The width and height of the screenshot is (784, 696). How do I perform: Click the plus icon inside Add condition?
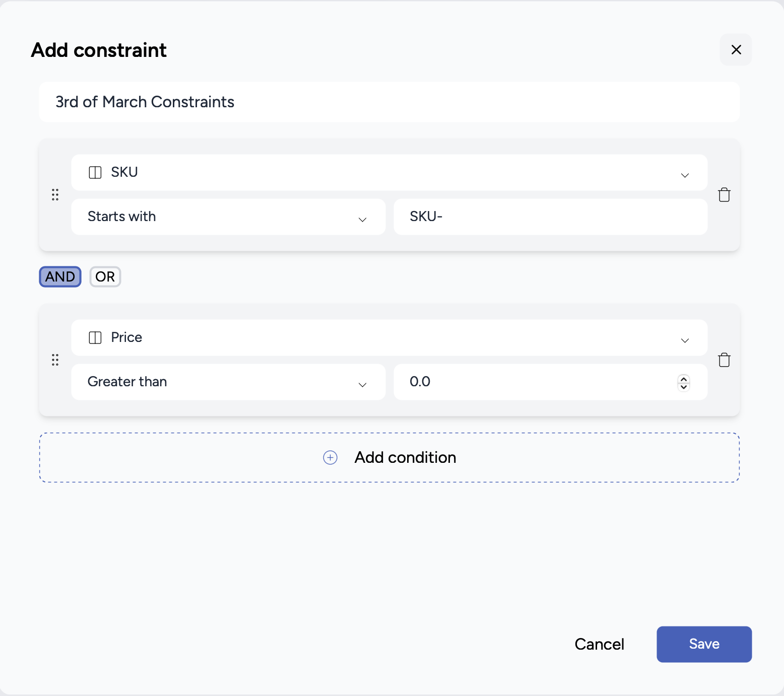[x=330, y=457]
